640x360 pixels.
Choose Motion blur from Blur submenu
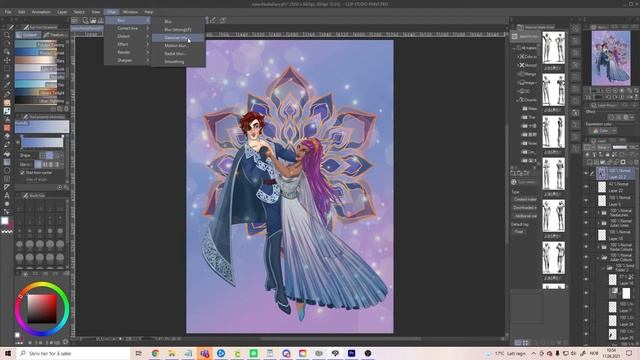coord(178,46)
